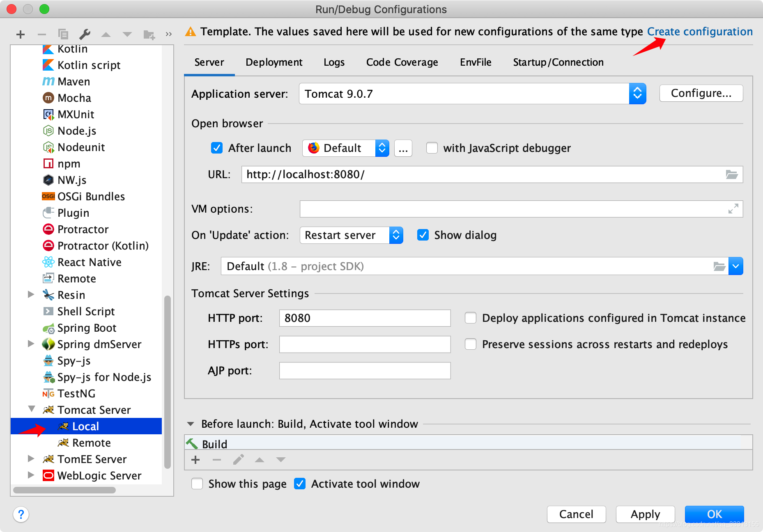
Task: Click the Apply button
Action: pyautogui.click(x=645, y=514)
